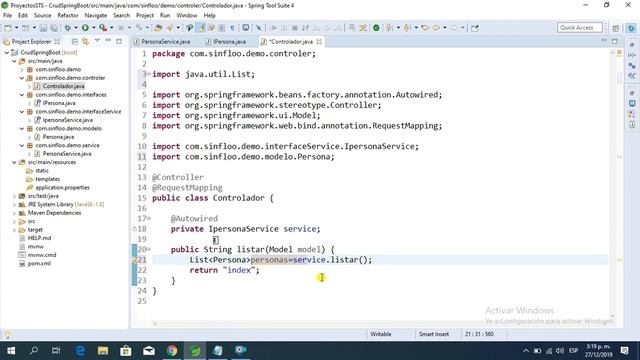Close the Controlador.java editor tab
Viewport: 640px width, 360px height.
click(319, 41)
